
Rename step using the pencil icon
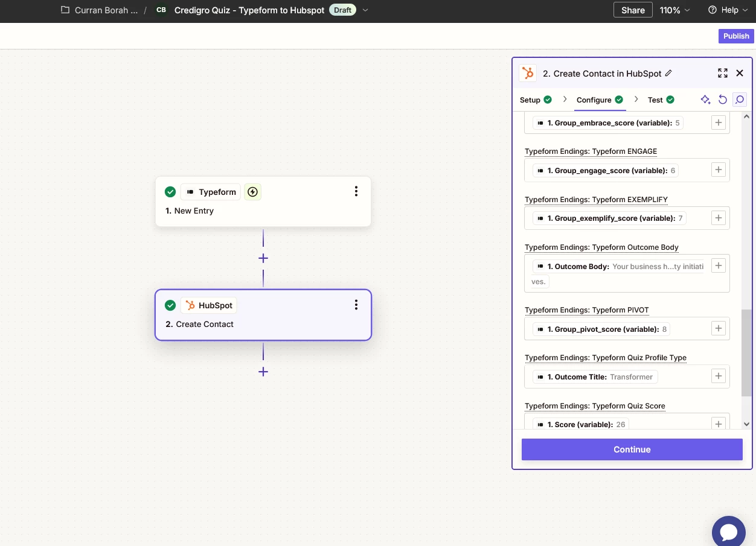[668, 73]
